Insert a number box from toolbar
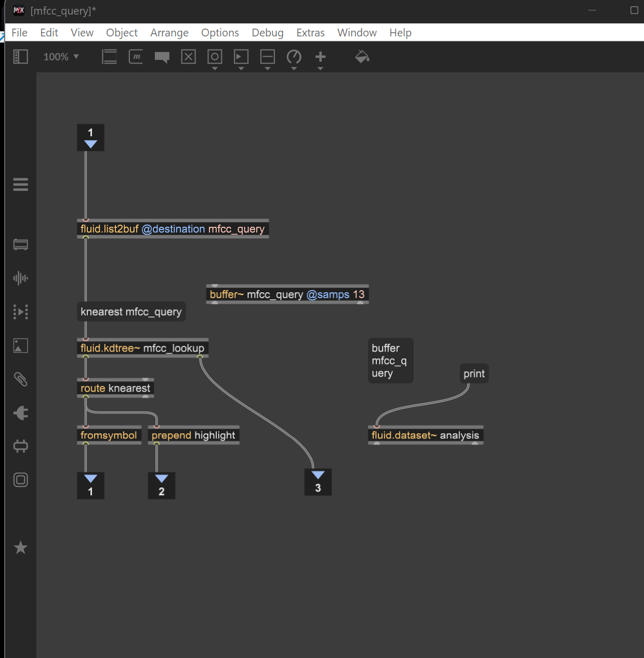The height and width of the screenshot is (658, 644). pos(241,57)
